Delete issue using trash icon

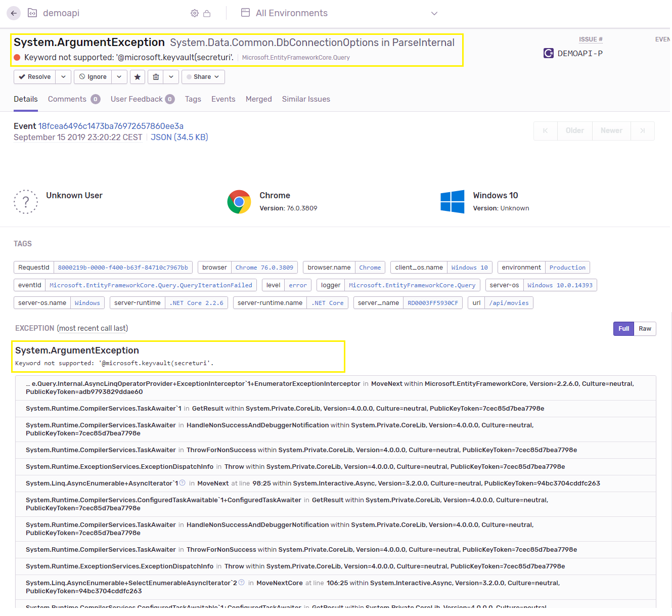pos(156,77)
